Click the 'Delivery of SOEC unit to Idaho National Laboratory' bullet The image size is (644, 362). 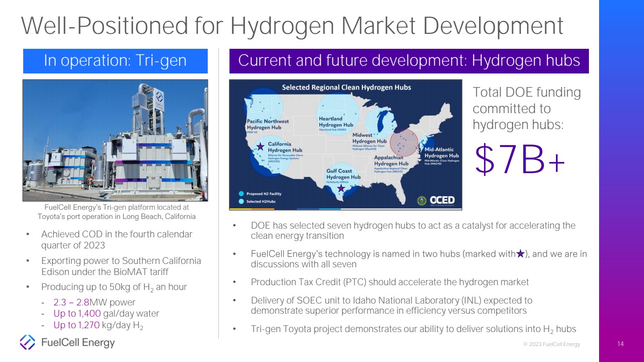[391, 305]
